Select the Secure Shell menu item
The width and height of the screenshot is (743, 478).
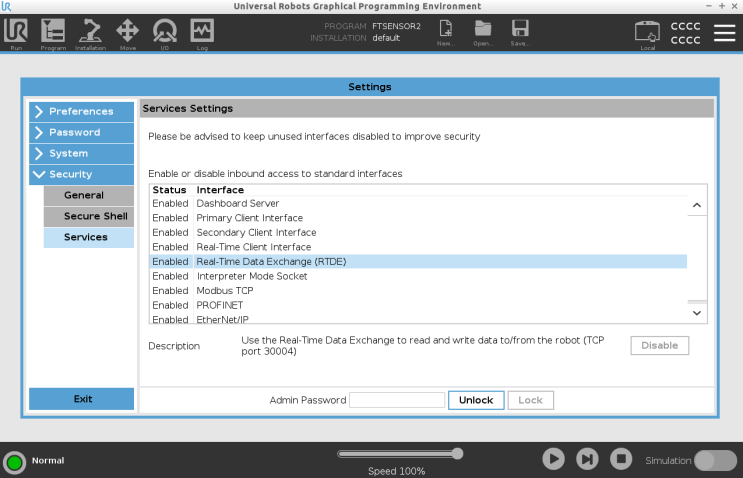click(x=89, y=216)
